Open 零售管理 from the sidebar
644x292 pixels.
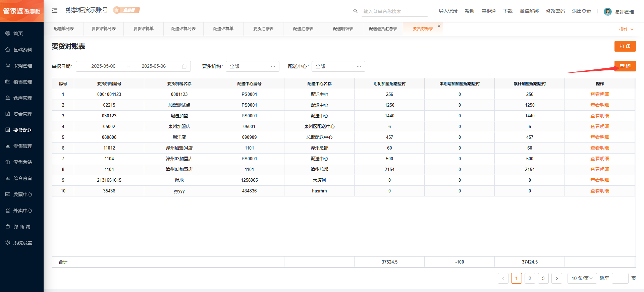22,146
